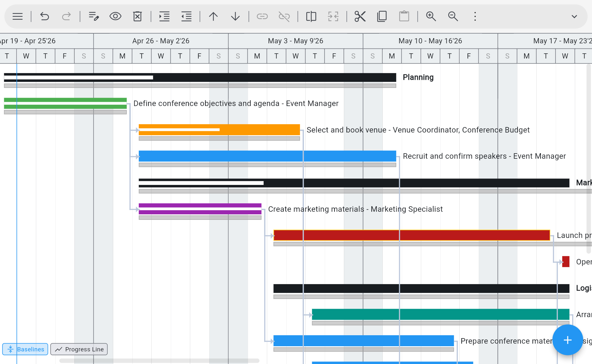Zoom out of the timeline
The width and height of the screenshot is (592, 364).
453,16
